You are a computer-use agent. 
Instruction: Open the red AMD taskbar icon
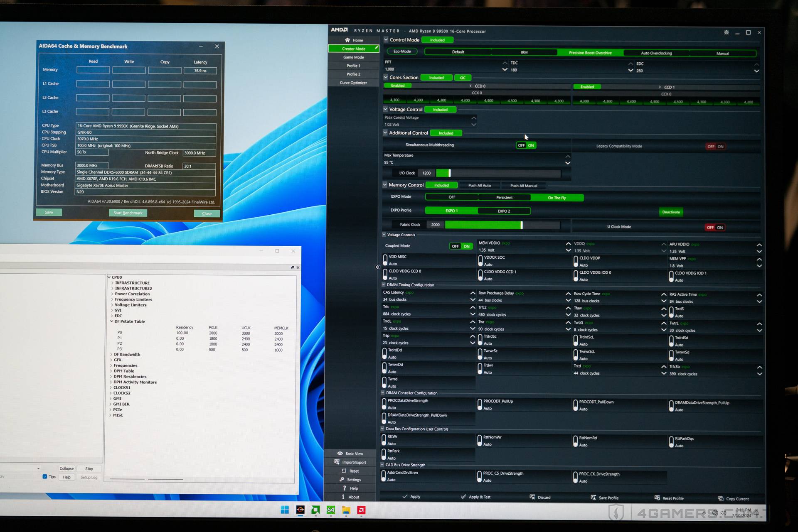(361, 510)
